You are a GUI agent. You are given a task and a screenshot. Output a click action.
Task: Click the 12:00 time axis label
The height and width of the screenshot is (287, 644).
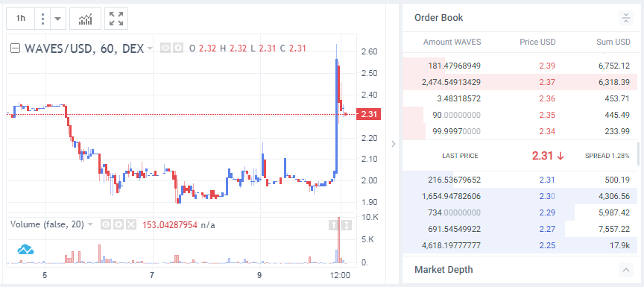[341, 275]
